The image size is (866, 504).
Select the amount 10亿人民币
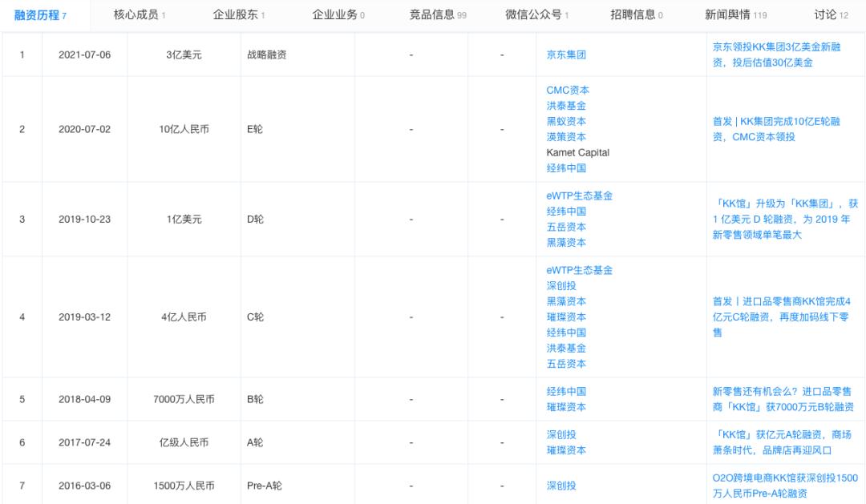pos(184,129)
